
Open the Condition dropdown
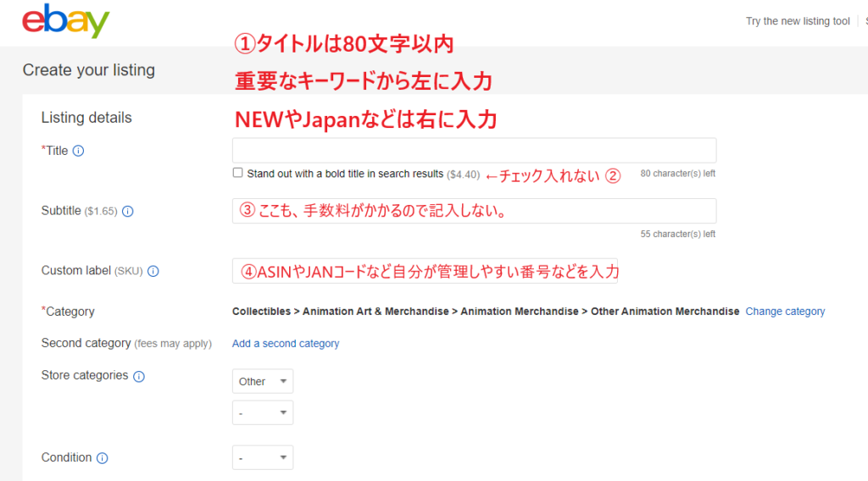(263, 458)
